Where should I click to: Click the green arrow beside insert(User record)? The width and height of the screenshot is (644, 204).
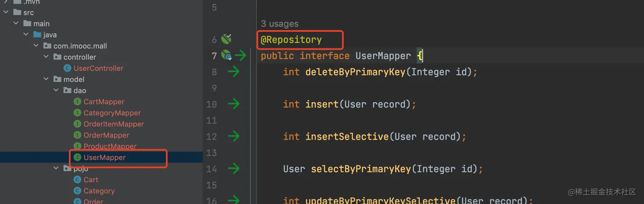click(x=234, y=103)
